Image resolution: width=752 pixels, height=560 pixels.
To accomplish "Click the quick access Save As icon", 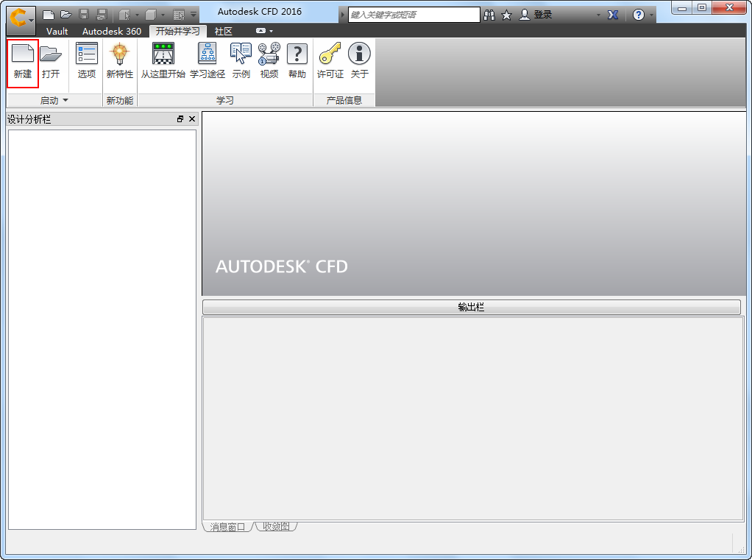I will 102,15.
